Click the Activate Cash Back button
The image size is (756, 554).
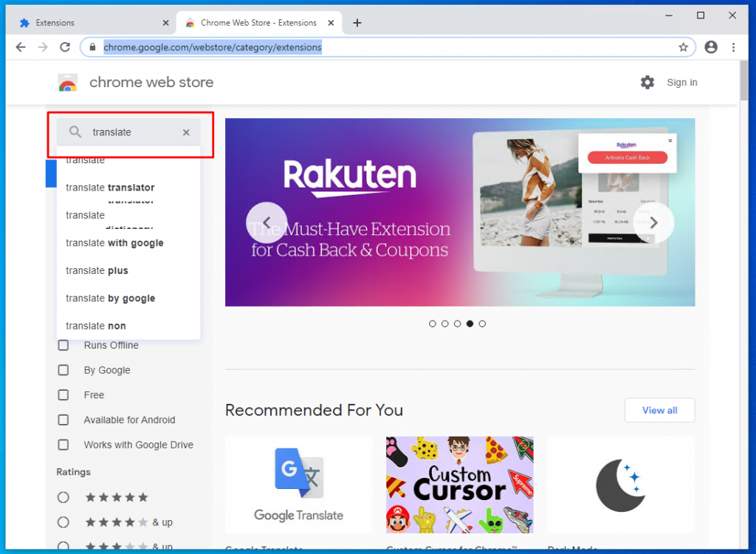click(628, 157)
